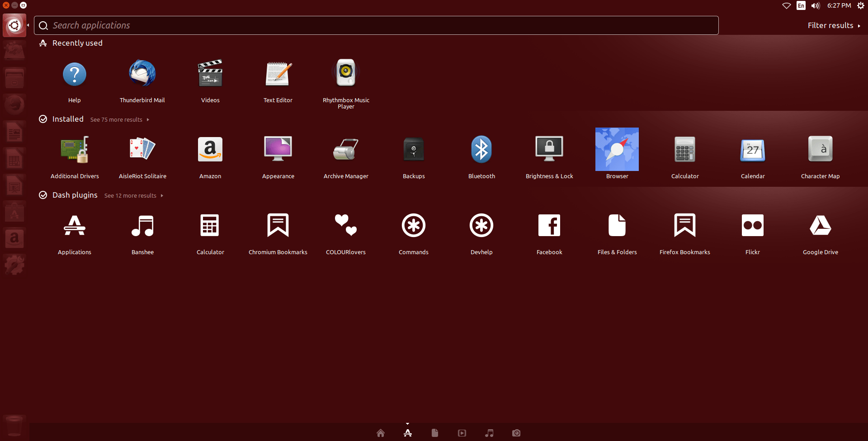Click the Ubuntu Dash launcher button
Screen dimensions: 868x441
[14, 25]
